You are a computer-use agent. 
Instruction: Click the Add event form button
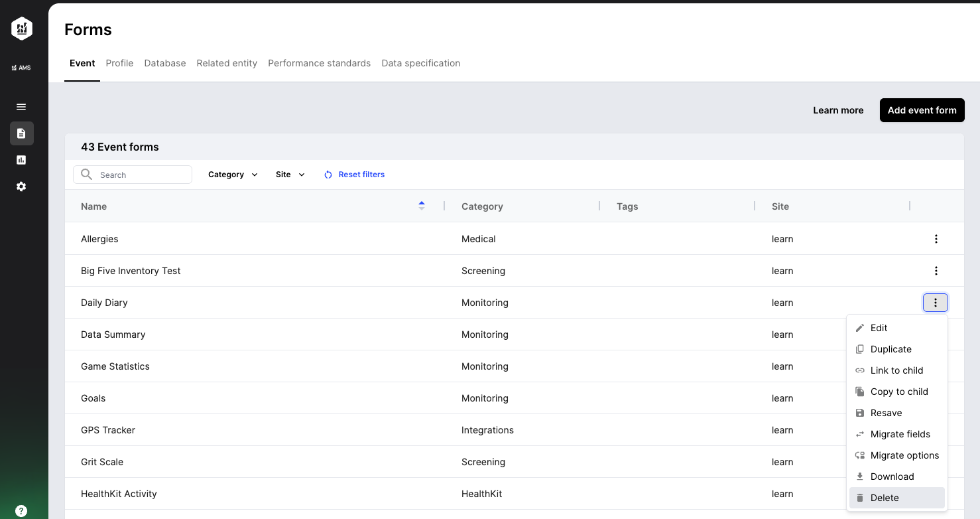[x=922, y=110]
